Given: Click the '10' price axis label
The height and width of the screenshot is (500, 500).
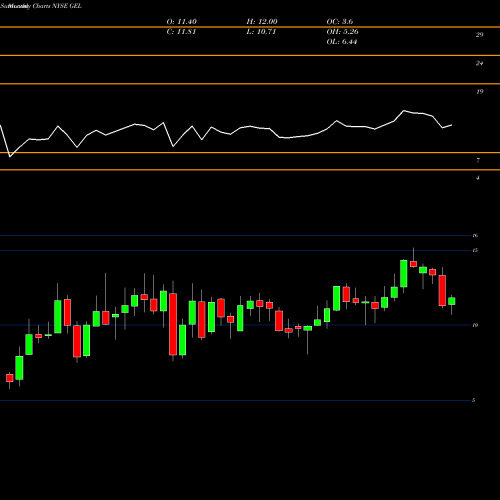Looking at the screenshot, I should 475,325.
